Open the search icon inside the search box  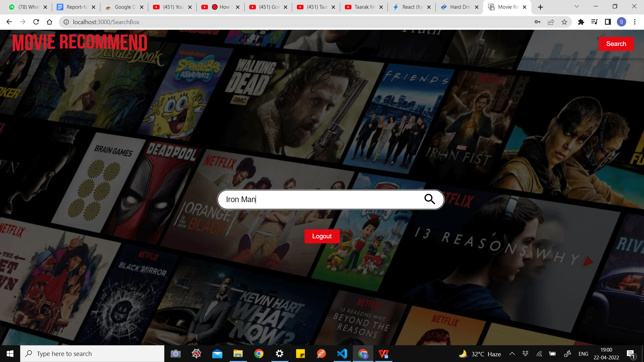point(430,199)
